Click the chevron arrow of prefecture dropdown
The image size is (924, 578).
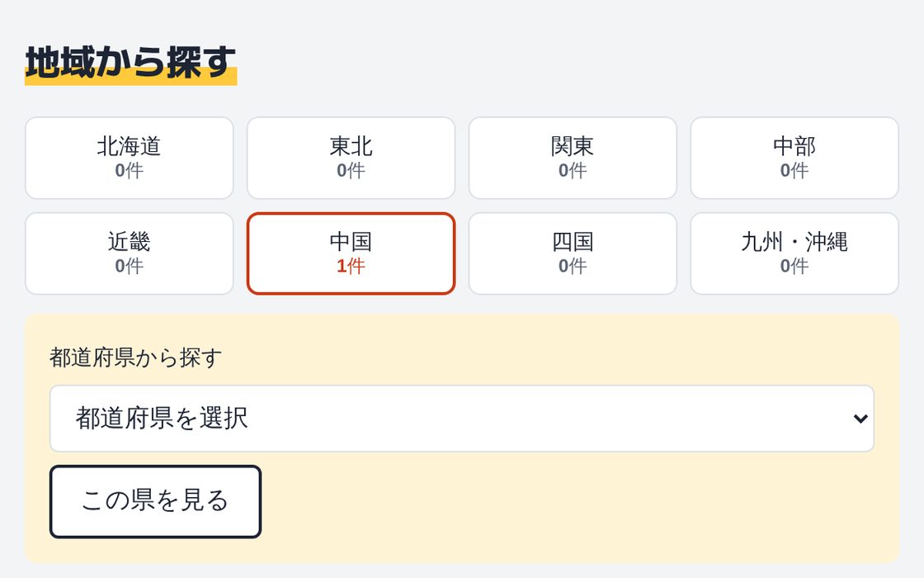(x=860, y=419)
